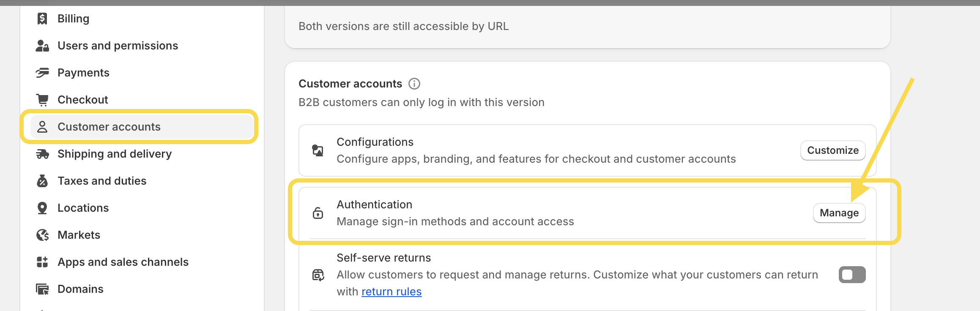Click the Self-serve returns title text
Image resolution: width=980 pixels, height=311 pixels.
coord(384,258)
